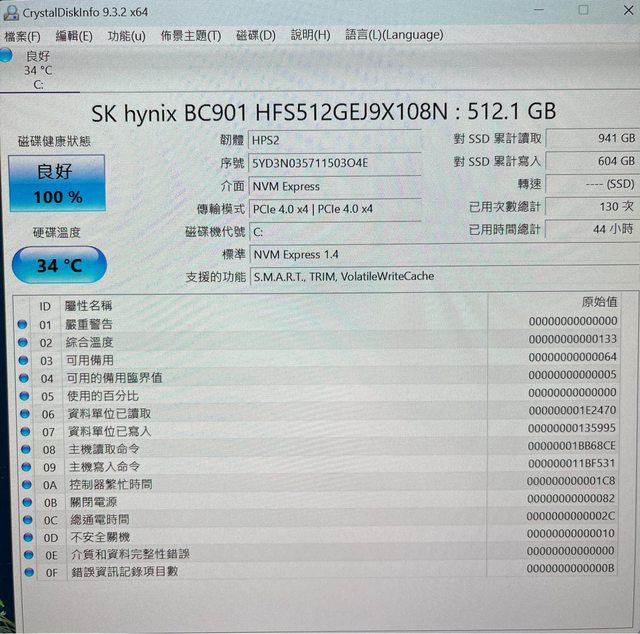Click the status dot for 錯誤資訊記錄項目數
640x634 pixels.
(x=23, y=572)
